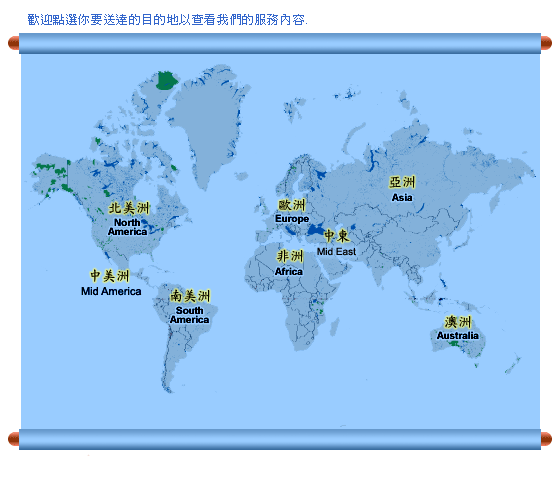Open the Mid America destination

click(x=111, y=291)
